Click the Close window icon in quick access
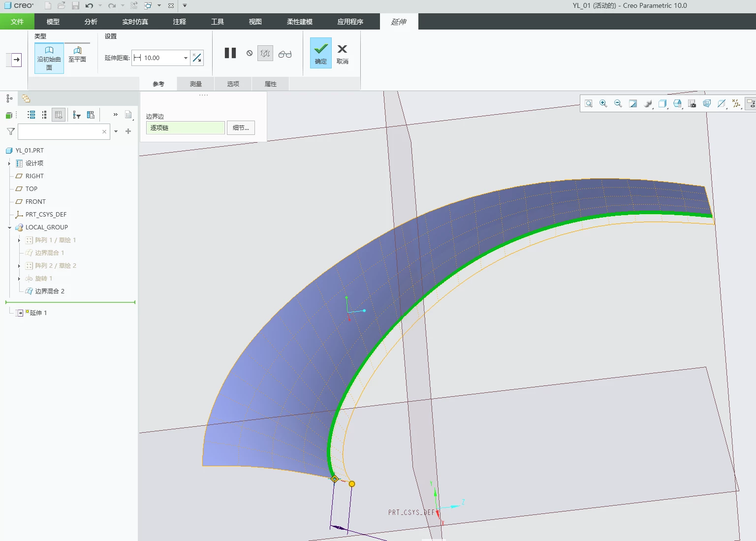756x541 pixels. 171,5
